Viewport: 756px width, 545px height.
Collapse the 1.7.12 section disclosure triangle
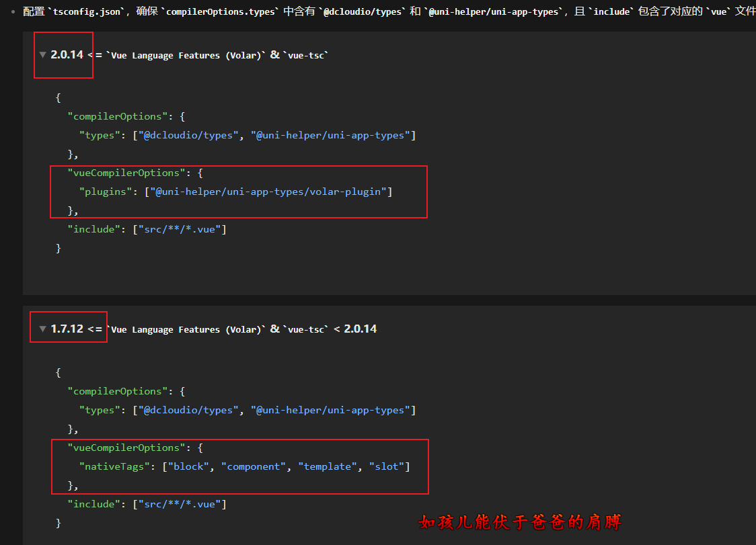coord(43,329)
